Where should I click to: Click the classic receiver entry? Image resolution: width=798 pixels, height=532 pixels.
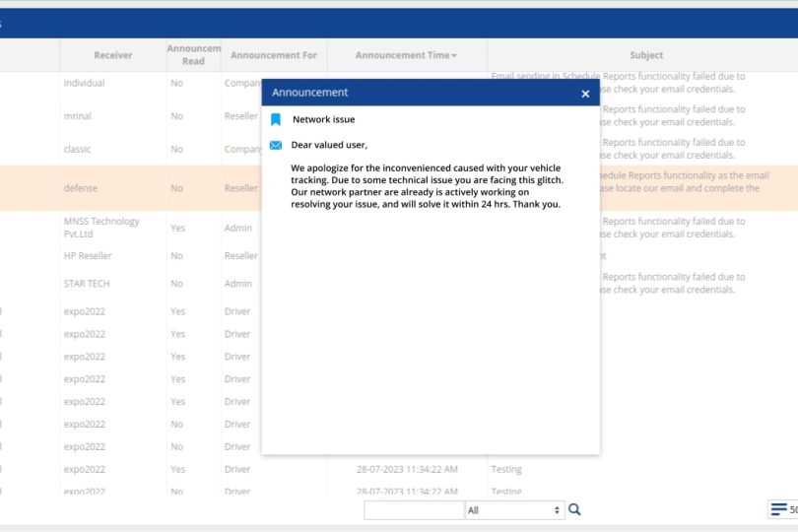pos(78,150)
